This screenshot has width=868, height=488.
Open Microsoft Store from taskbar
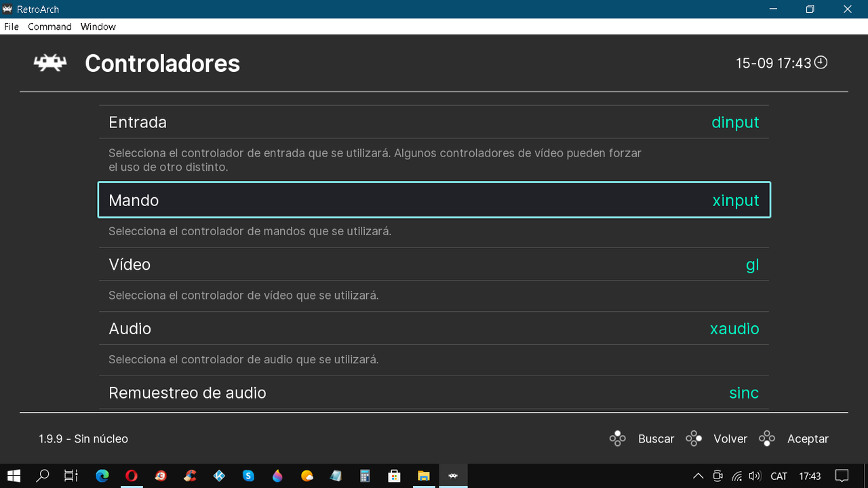[394, 476]
